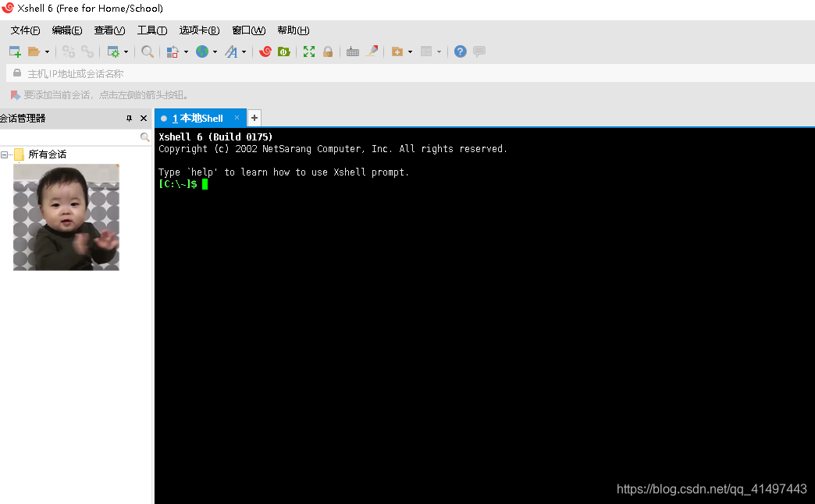Click the Font letter A icon
The image size is (815, 504).
[x=231, y=51]
